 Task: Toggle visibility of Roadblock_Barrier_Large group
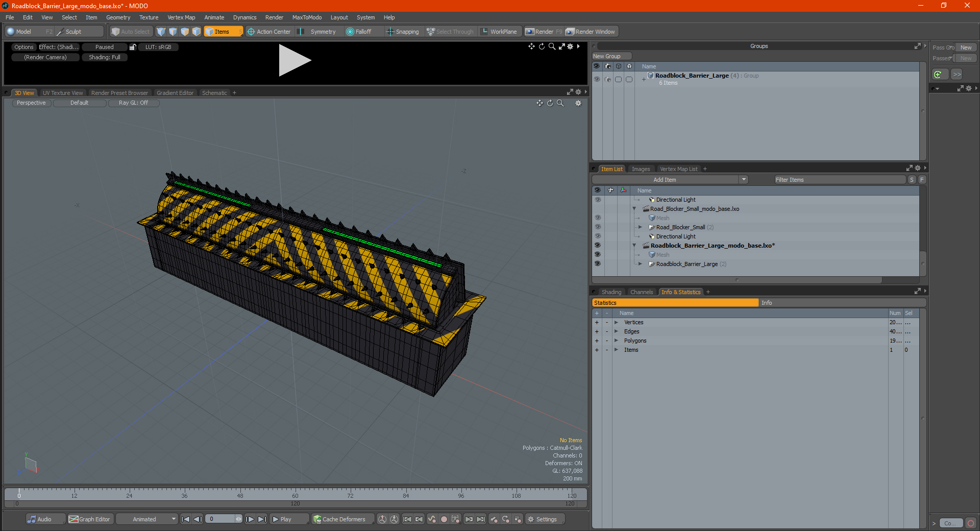597,79
